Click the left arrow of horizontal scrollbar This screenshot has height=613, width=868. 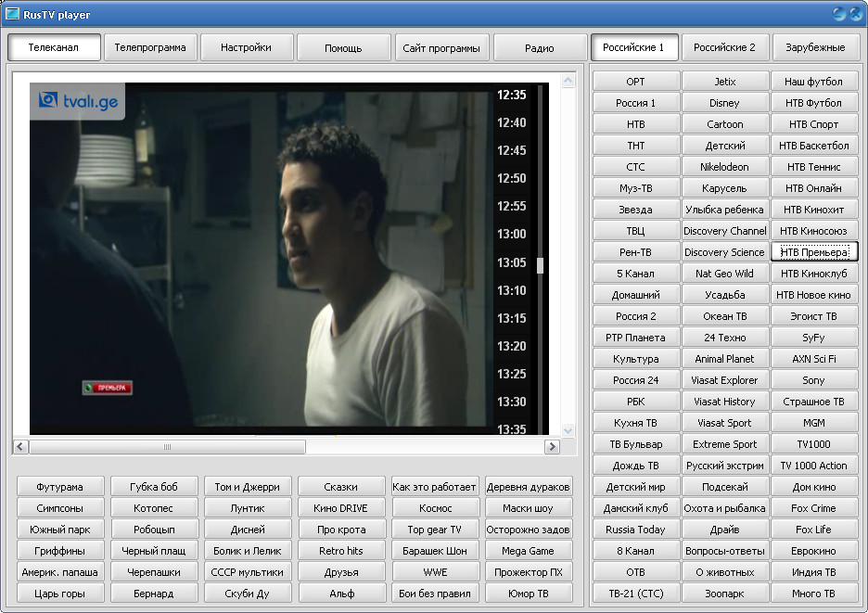pyautogui.click(x=20, y=447)
